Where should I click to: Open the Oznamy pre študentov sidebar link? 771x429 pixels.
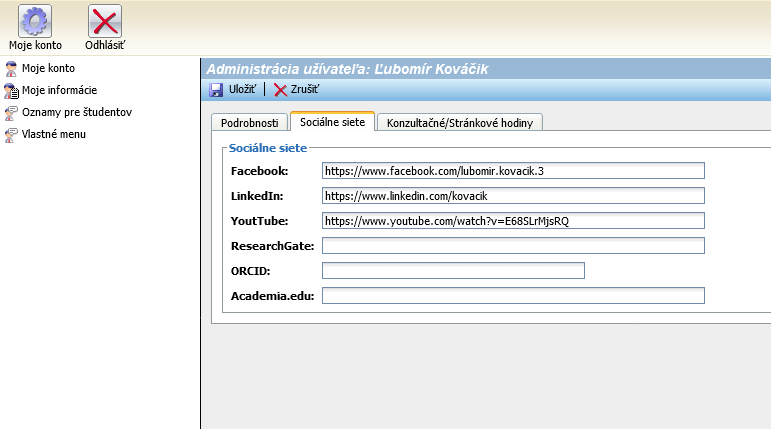77,112
